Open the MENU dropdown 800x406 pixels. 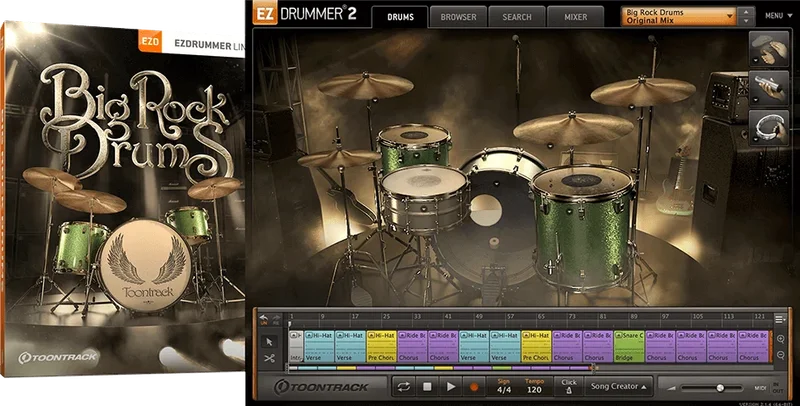778,16
